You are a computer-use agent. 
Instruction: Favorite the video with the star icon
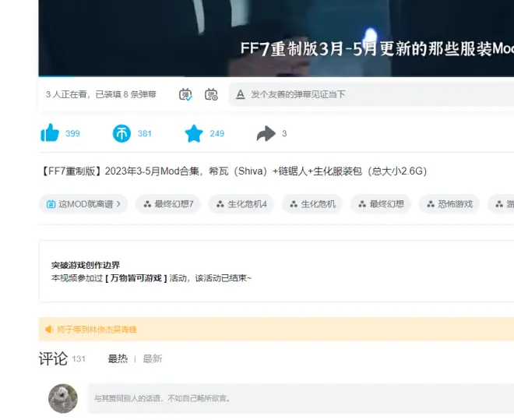194,133
